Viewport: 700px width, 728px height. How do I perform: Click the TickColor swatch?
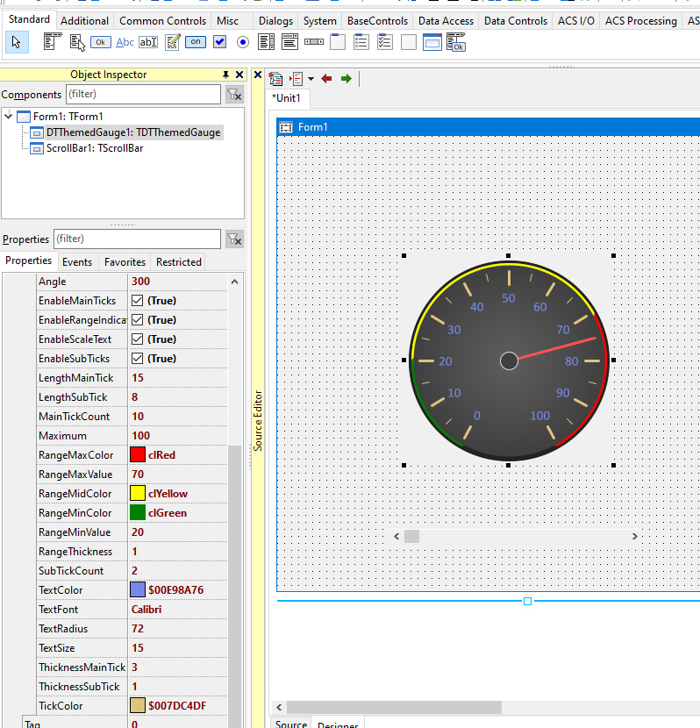point(138,706)
